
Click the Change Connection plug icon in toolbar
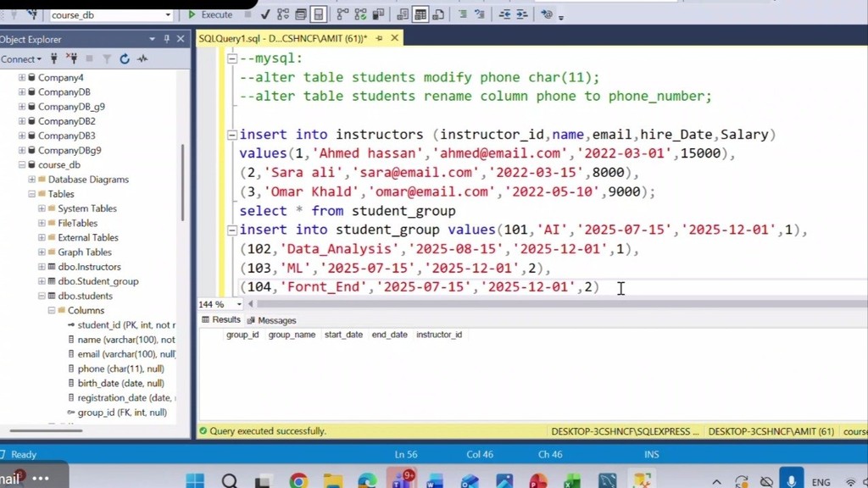point(33,15)
